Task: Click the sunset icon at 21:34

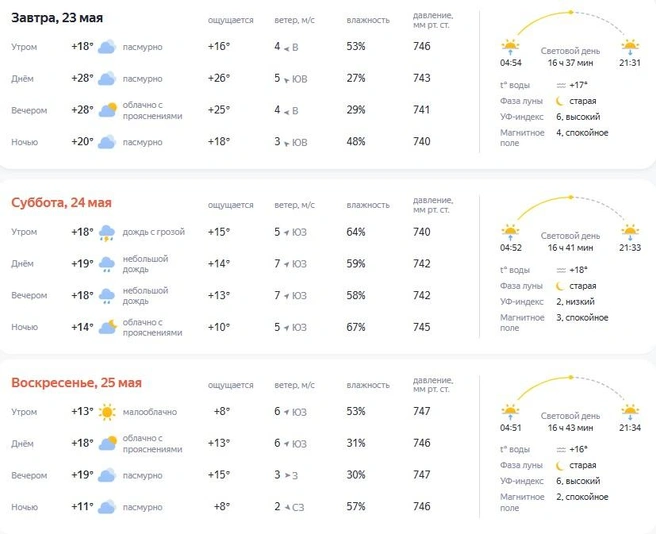Action: tap(630, 411)
